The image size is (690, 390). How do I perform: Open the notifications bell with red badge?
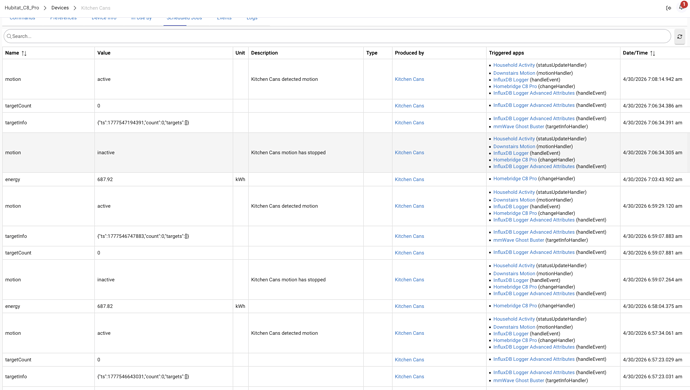(x=681, y=7)
